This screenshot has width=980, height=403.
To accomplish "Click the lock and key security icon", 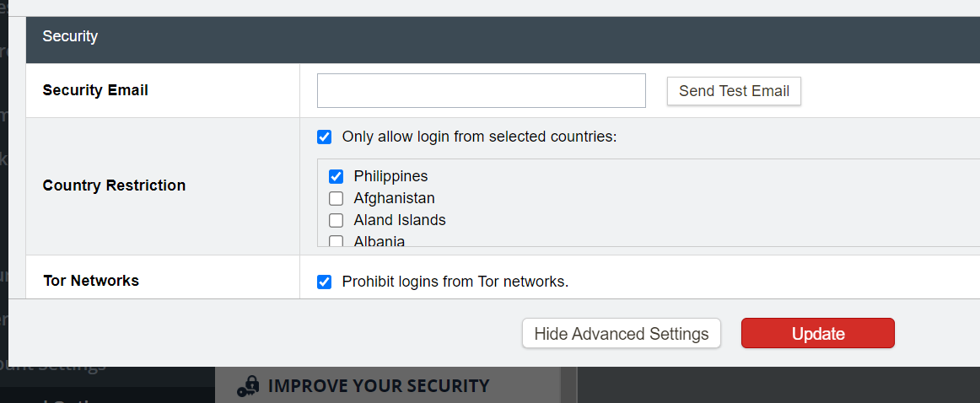I will [x=247, y=386].
